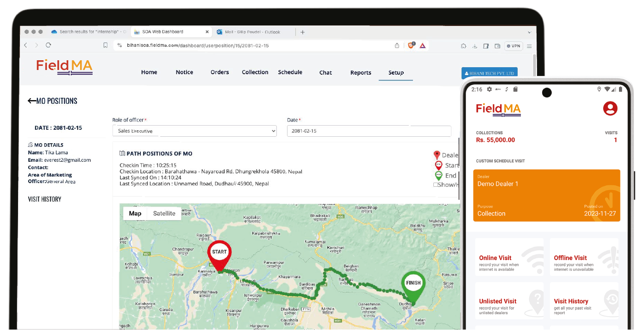This screenshot has height=330, width=644.
Task: Click the FieldMA logo in the phone app
Action: point(499,109)
